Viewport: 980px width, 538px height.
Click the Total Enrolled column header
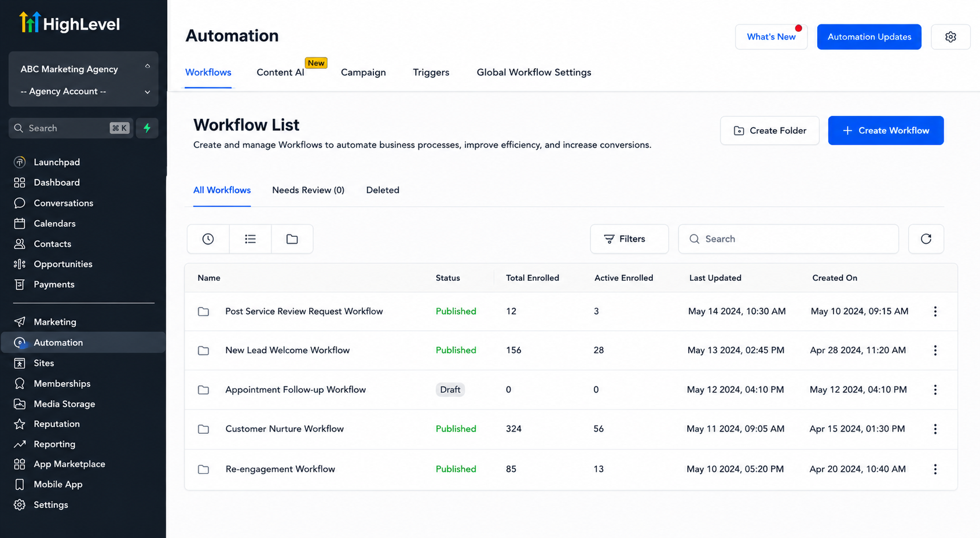(533, 278)
